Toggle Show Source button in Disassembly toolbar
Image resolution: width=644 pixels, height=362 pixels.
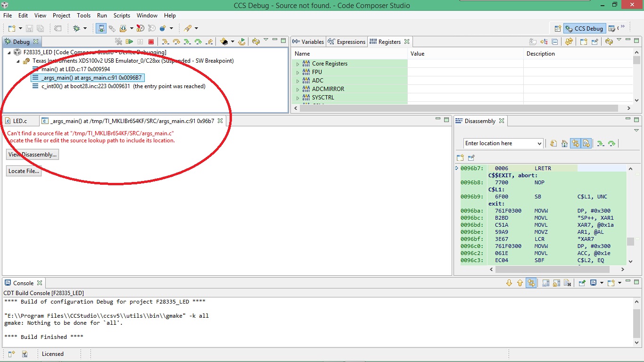coord(586,143)
